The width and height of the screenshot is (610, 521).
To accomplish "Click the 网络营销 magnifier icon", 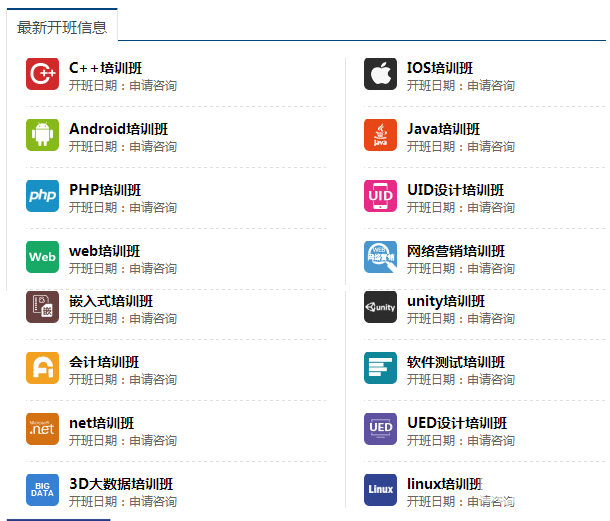I will click(x=380, y=257).
